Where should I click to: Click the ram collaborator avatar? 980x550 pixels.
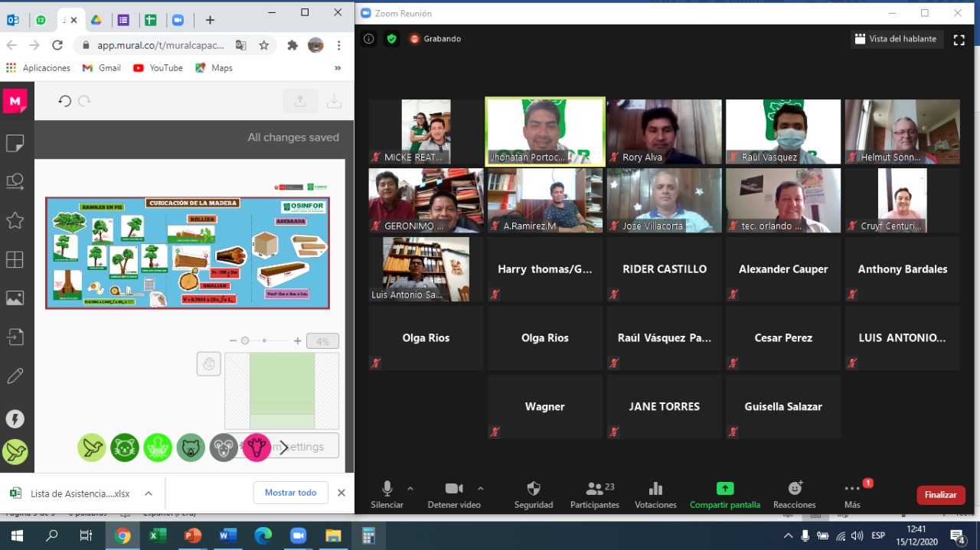[x=224, y=447]
